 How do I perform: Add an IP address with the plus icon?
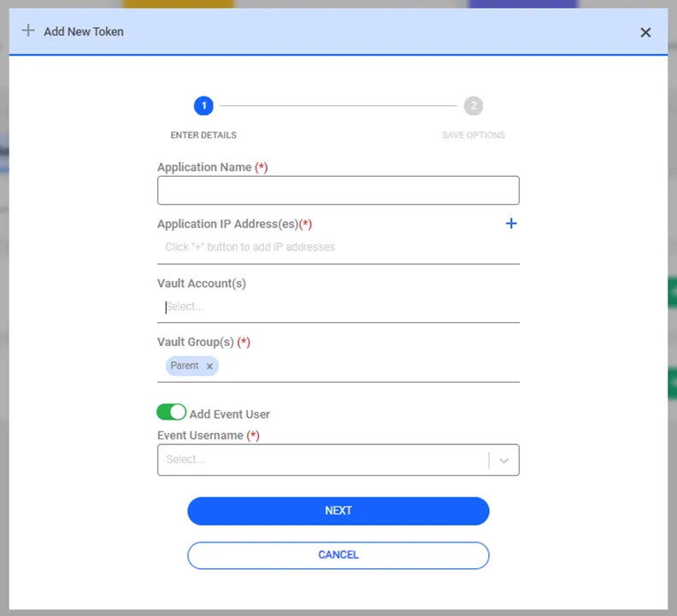[511, 224]
